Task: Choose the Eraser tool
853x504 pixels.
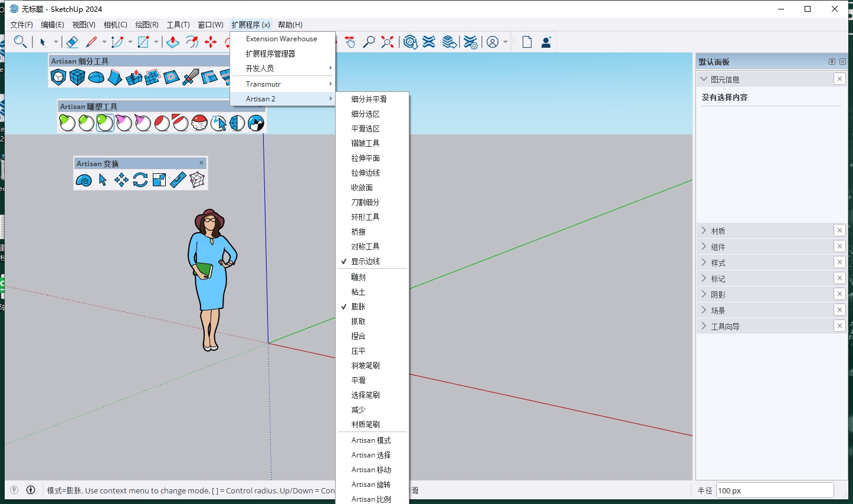Action: pos(72,42)
